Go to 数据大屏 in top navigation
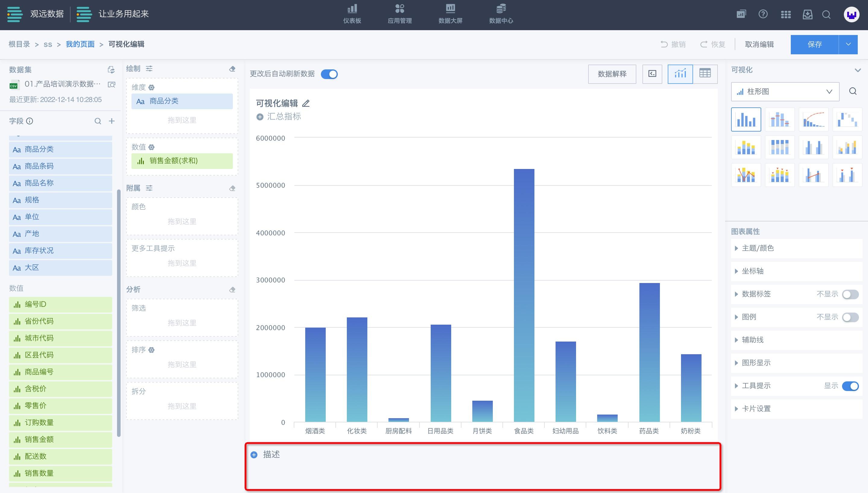 pos(450,14)
